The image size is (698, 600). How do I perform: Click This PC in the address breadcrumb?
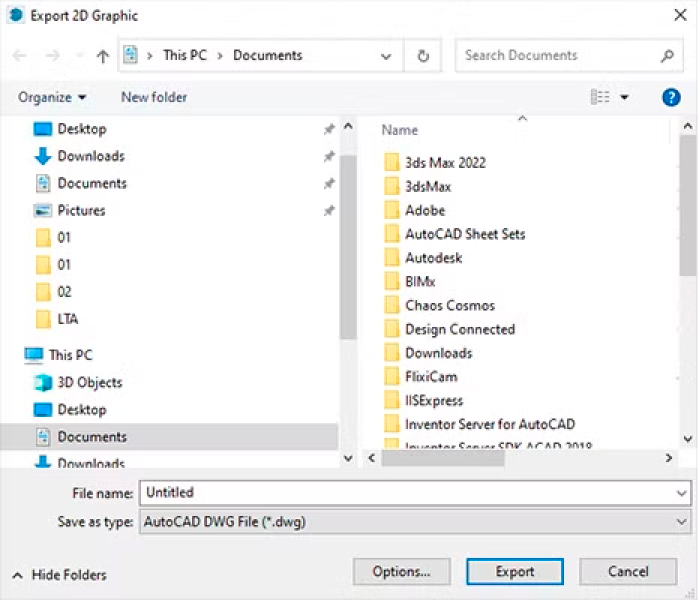point(185,55)
